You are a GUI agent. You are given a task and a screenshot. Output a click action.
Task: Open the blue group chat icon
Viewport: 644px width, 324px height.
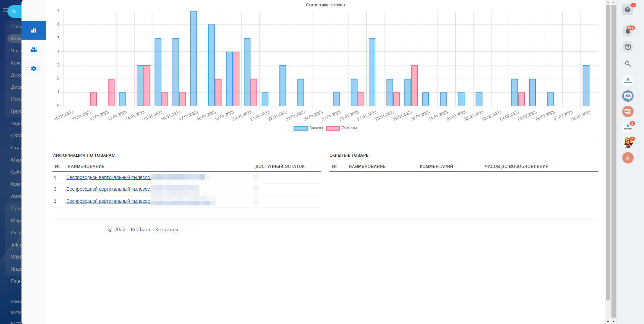(628, 96)
